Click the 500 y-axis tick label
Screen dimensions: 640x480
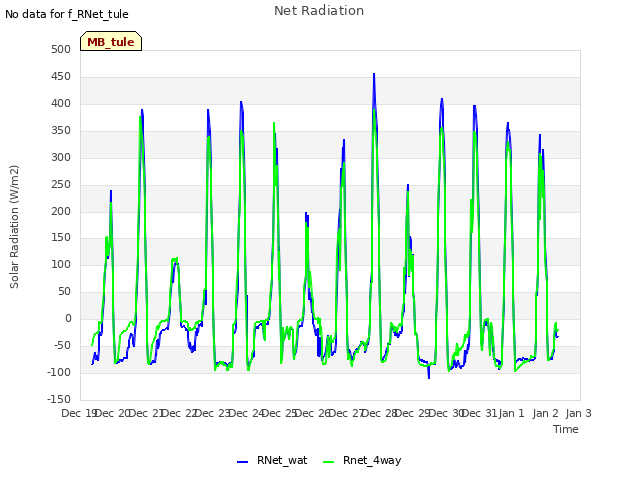61,49
